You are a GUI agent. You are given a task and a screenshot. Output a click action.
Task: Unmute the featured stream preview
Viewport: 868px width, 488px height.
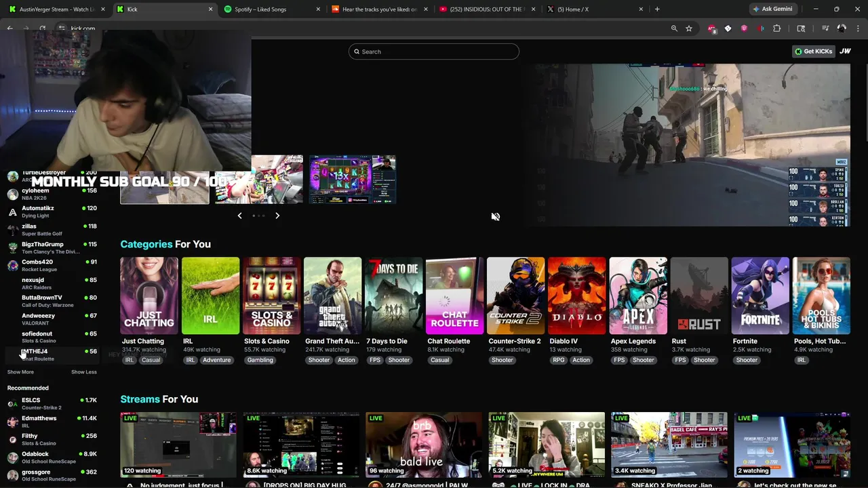click(x=496, y=217)
